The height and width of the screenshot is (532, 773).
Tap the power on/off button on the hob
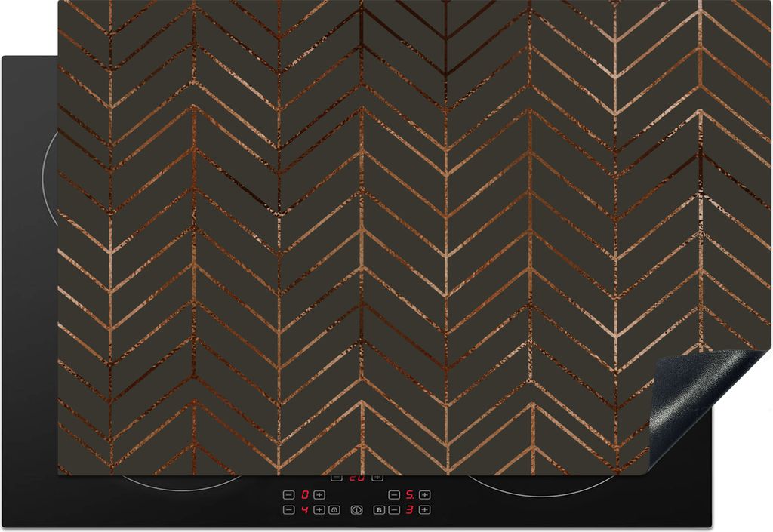coord(357,510)
